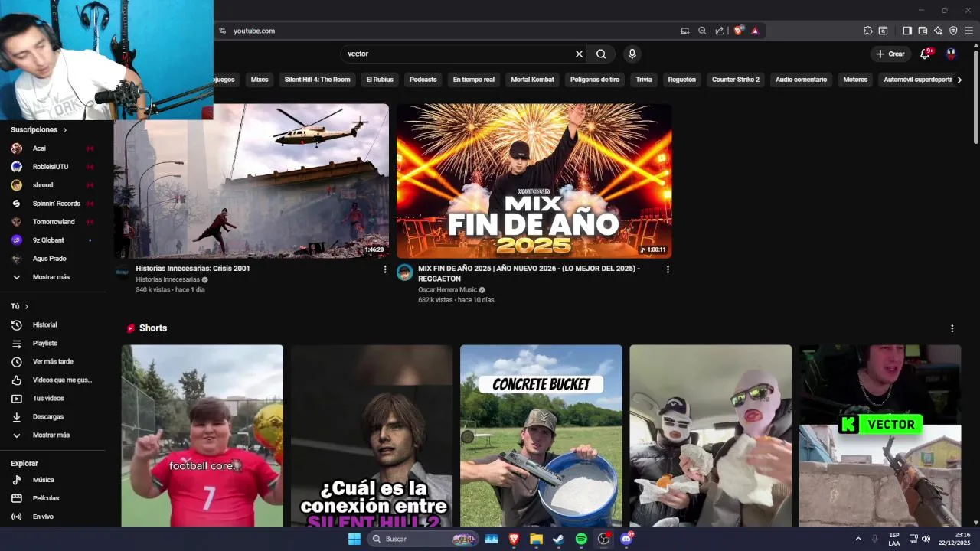Expand the Tú section chevron

click(27, 307)
